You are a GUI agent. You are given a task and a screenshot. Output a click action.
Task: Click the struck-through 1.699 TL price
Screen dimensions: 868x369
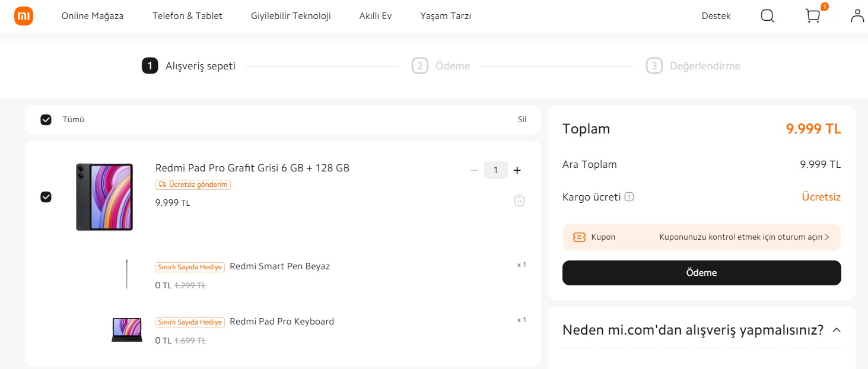[190, 341]
